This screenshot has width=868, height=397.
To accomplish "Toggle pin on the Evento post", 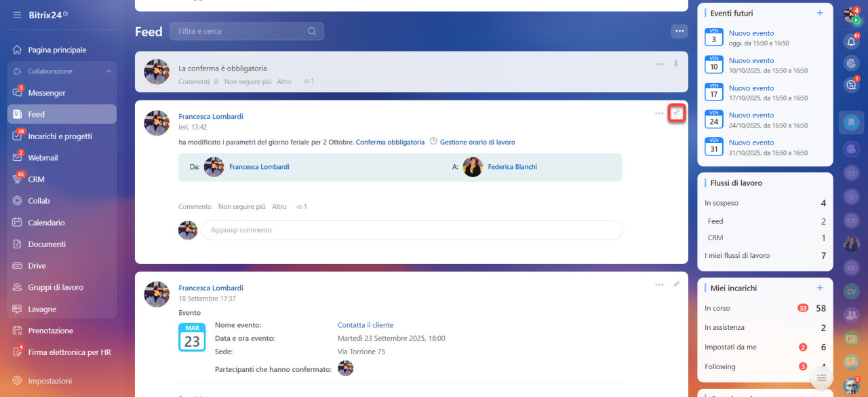I will coord(675,284).
